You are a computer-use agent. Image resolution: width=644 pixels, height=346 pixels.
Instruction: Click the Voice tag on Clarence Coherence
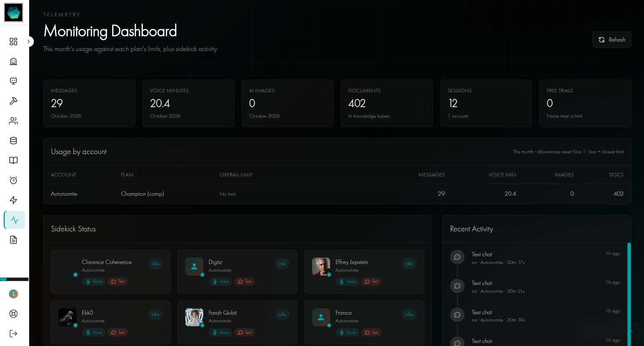tap(94, 282)
